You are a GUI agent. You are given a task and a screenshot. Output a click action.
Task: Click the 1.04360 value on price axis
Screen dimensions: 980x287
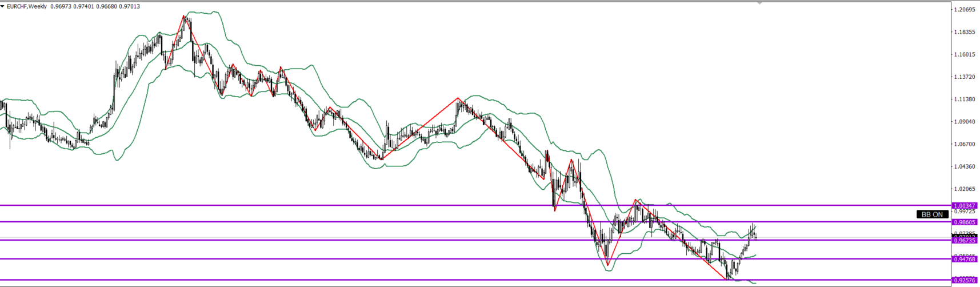pos(965,166)
